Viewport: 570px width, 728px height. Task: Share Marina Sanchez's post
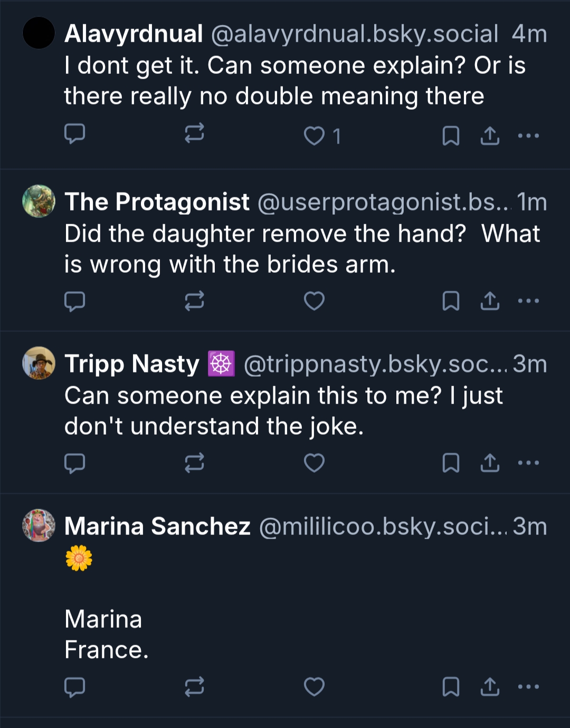coord(490,687)
